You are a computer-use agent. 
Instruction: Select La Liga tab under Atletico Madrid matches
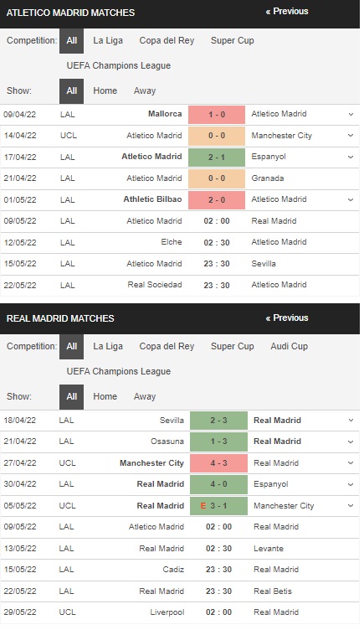(108, 40)
